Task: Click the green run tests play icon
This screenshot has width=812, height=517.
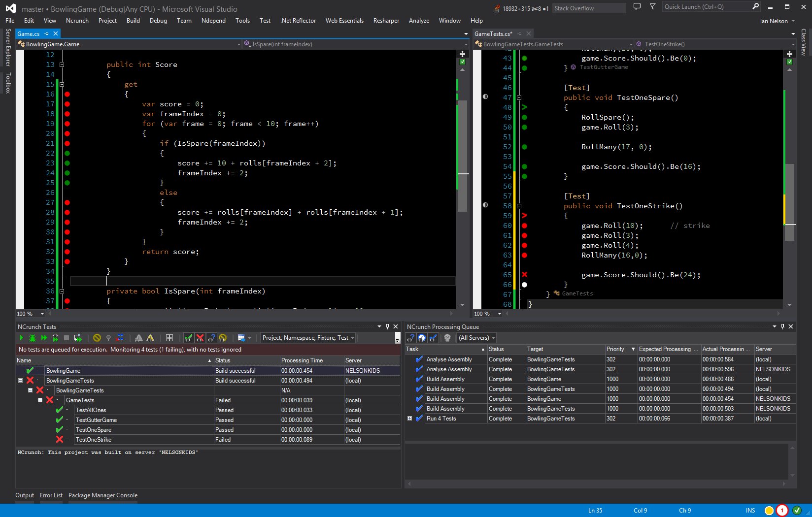Action: [x=21, y=338]
